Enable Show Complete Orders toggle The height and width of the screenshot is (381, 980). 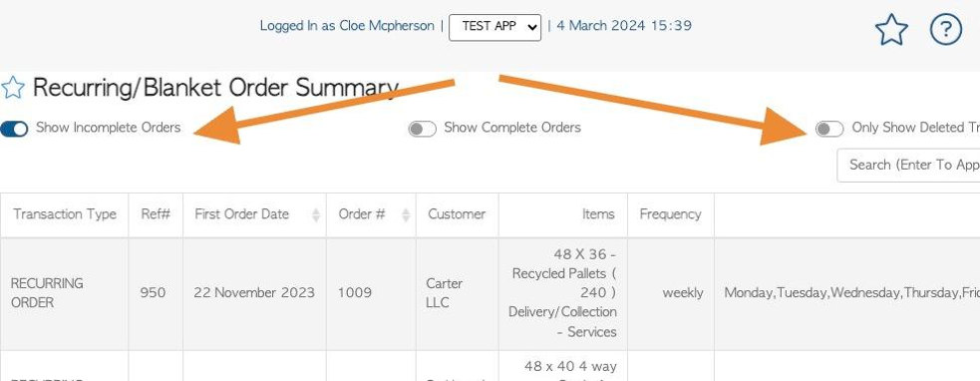pos(422,129)
